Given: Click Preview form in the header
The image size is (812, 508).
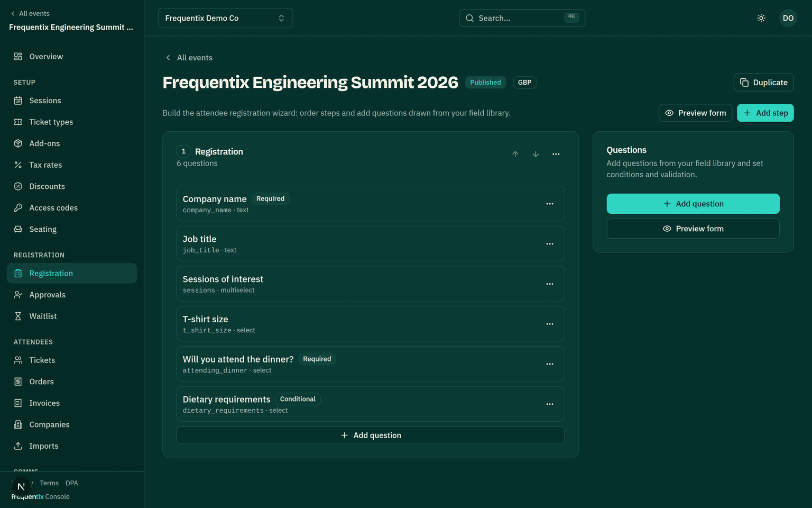Looking at the screenshot, I should [x=695, y=113].
